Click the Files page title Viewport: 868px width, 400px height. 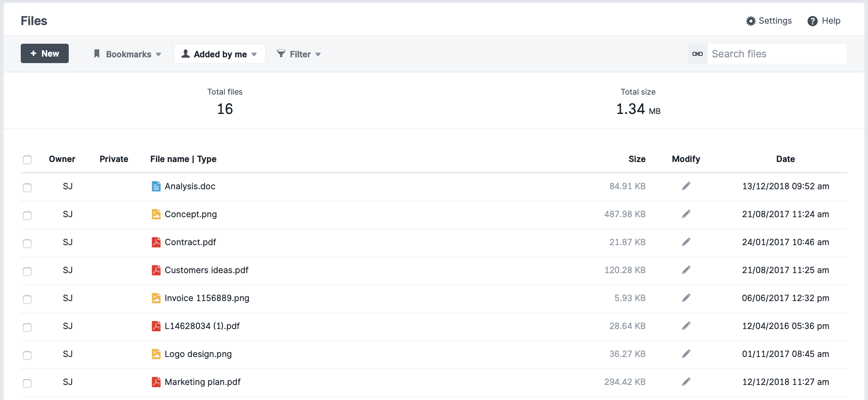[x=34, y=21]
